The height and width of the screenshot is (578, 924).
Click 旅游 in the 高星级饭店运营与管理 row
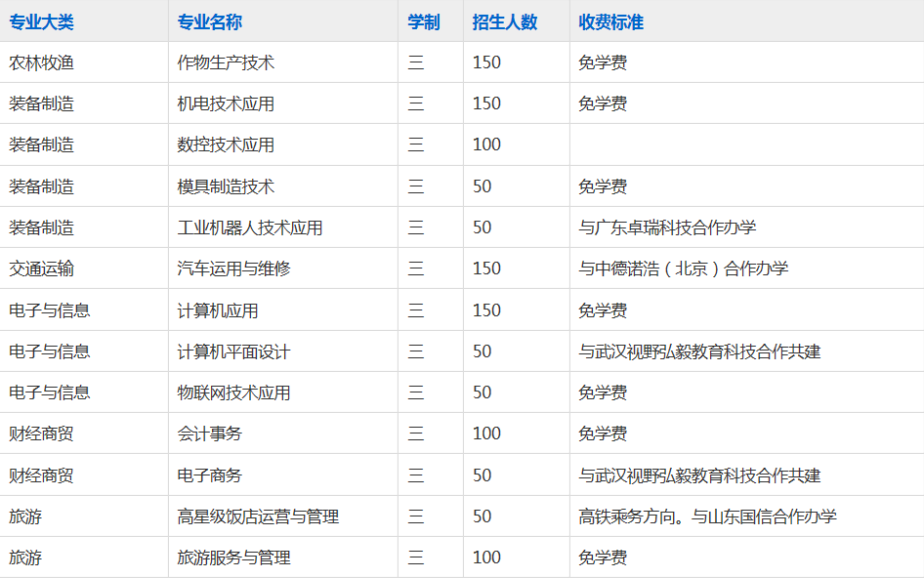25,516
